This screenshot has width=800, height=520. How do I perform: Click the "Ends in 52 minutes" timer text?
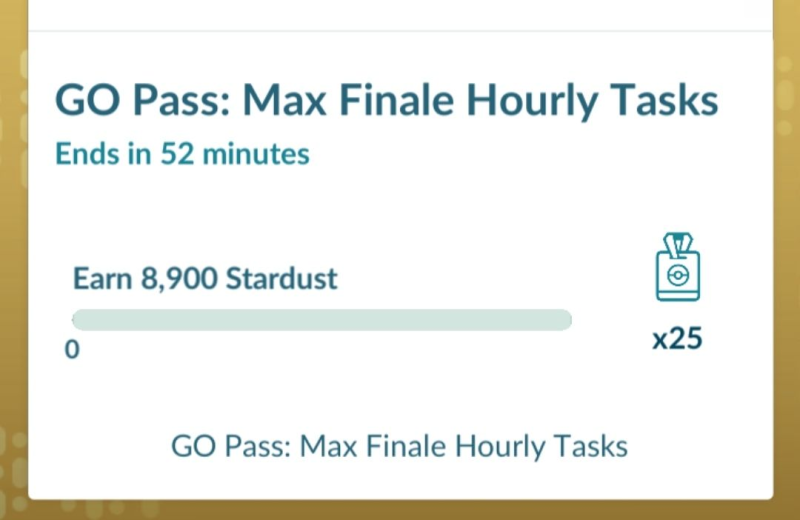[182, 154]
